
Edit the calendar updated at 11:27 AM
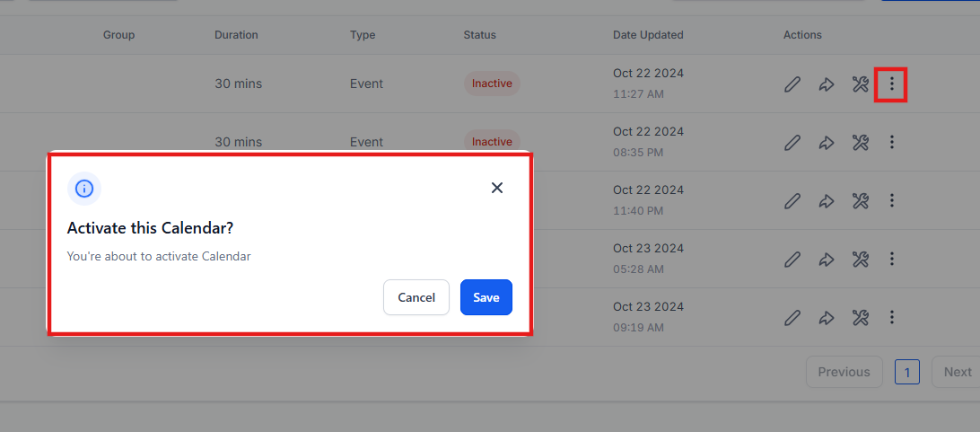point(792,84)
